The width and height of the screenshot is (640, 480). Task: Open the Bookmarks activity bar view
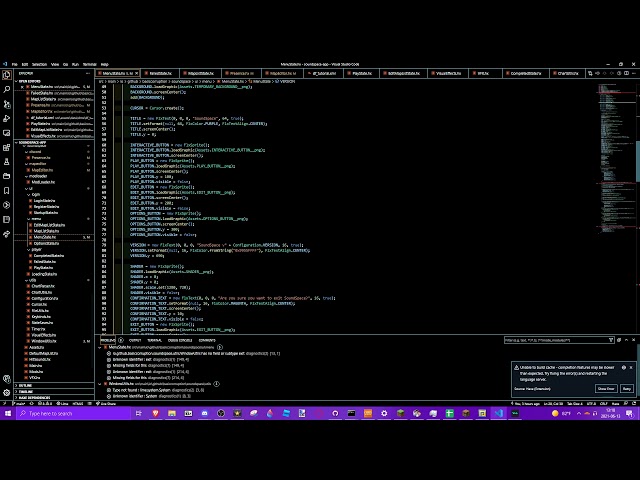(x=7, y=191)
